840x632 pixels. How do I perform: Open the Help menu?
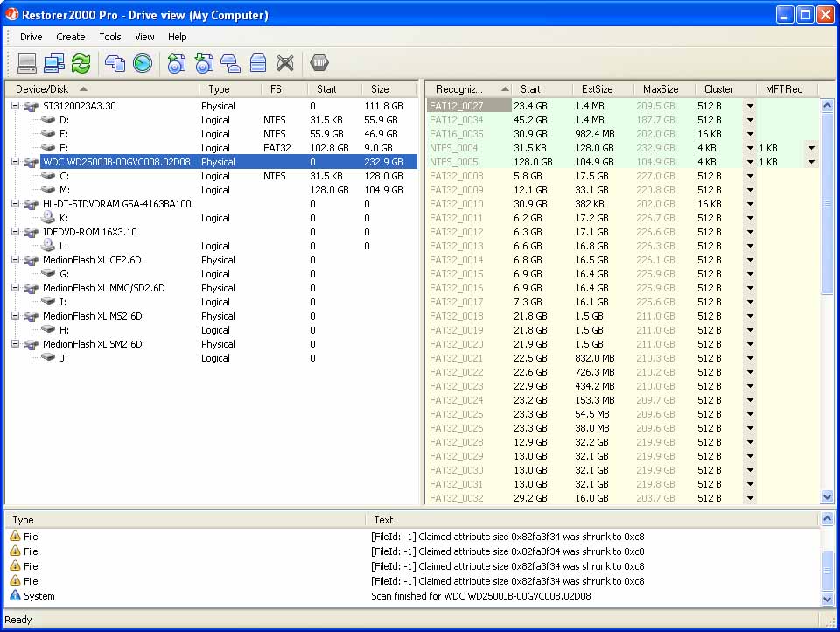click(x=178, y=37)
